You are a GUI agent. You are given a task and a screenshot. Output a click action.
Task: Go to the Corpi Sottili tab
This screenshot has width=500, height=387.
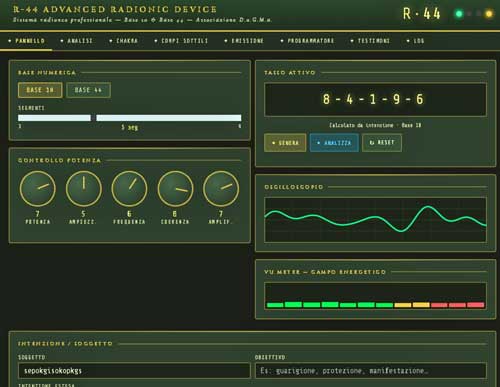pos(181,41)
